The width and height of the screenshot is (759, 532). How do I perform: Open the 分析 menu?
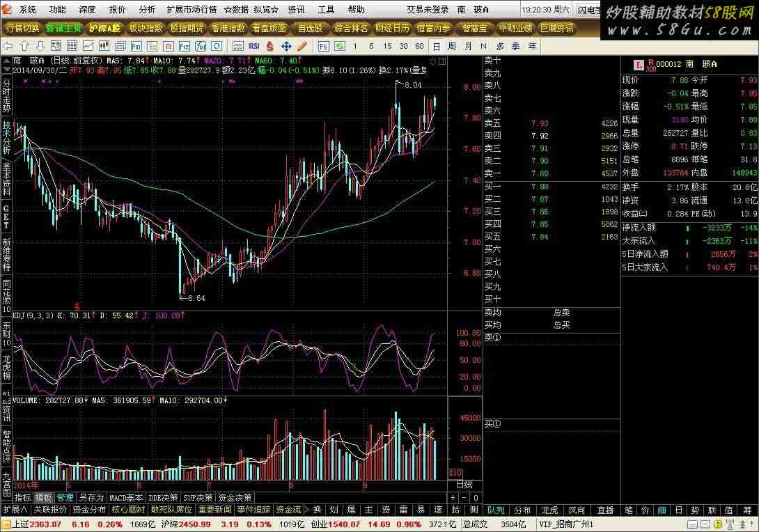coord(147,9)
